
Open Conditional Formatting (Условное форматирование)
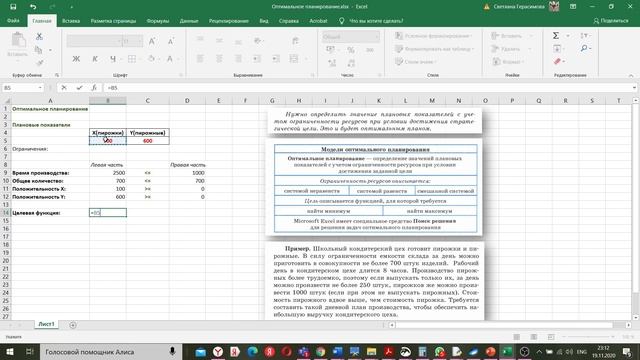(x=433, y=36)
